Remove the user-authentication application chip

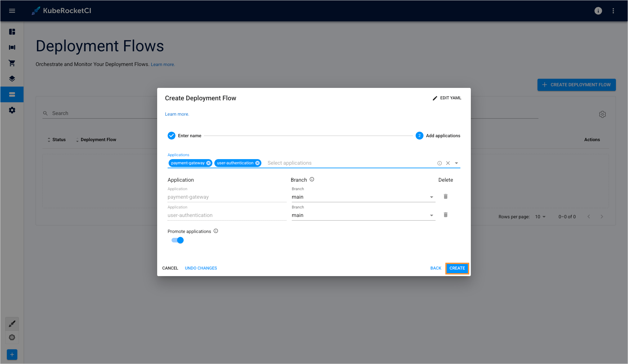(x=257, y=163)
